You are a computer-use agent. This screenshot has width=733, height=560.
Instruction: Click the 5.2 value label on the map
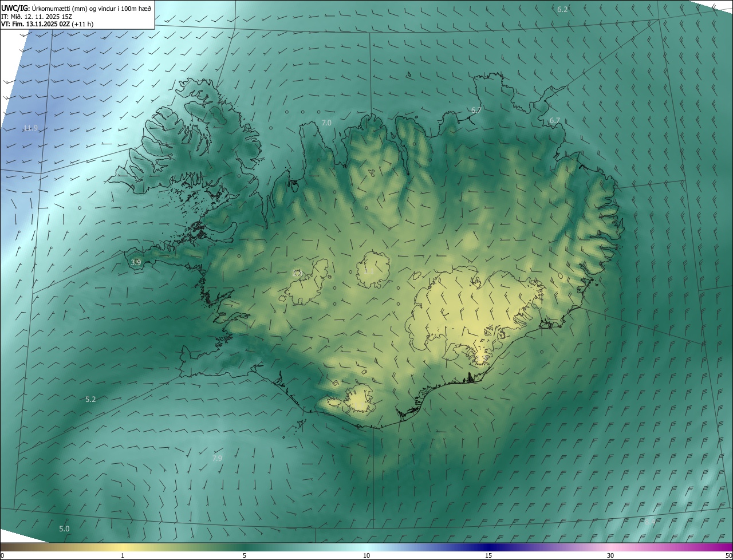click(x=90, y=399)
